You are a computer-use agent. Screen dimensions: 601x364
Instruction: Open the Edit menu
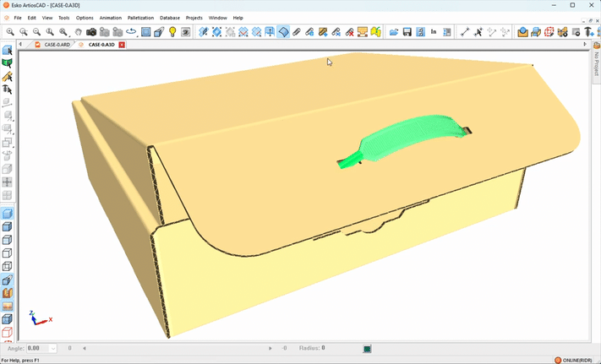pos(32,18)
